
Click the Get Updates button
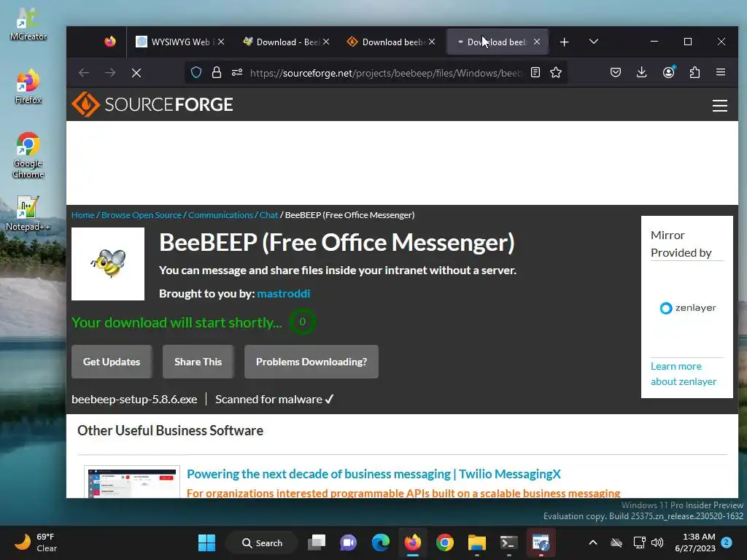(x=112, y=362)
